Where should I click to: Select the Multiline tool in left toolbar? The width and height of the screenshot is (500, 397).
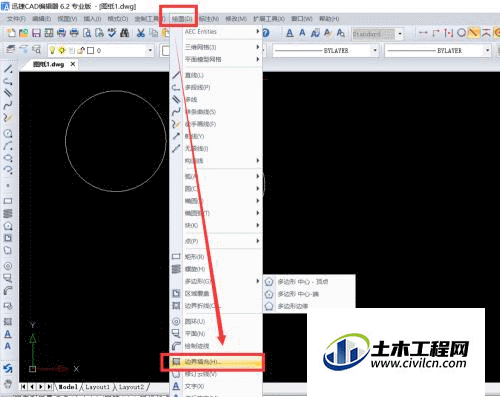(8, 94)
